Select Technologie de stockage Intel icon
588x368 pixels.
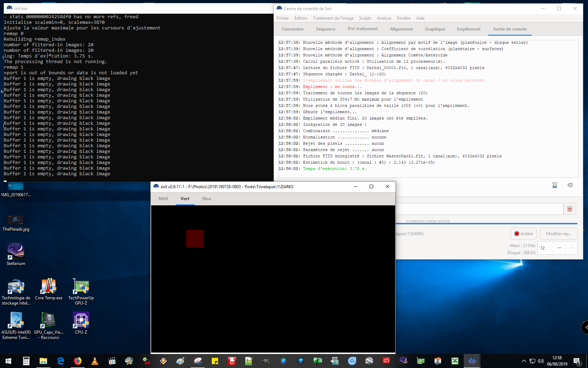click(16, 292)
